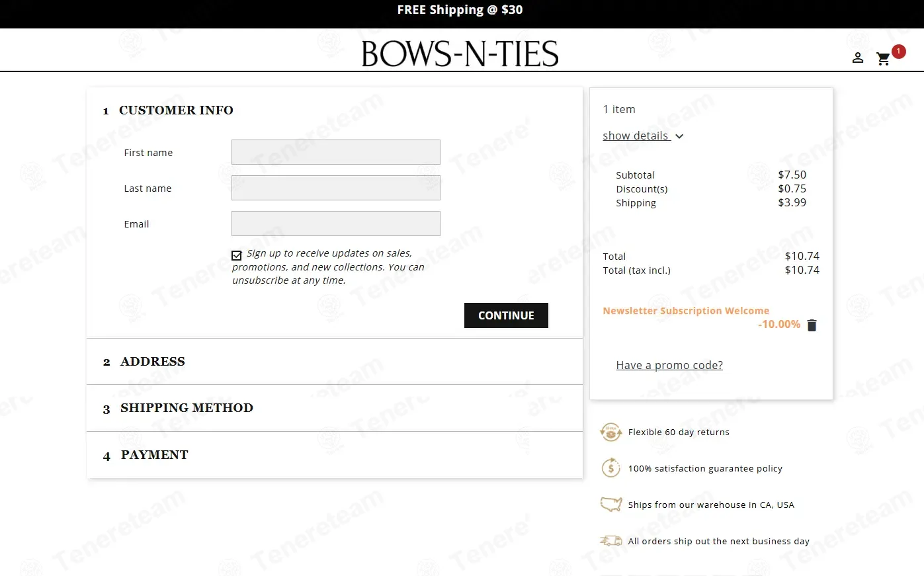Screen dimensions: 924x576
Task: Delete the newsletter discount with trash icon
Action: 812,325
